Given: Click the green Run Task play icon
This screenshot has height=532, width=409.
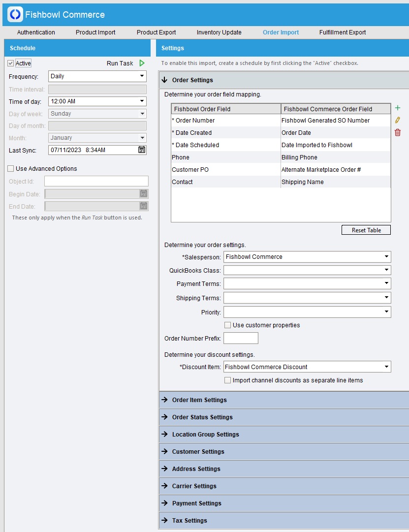Looking at the screenshot, I should click(x=142, y=63).
